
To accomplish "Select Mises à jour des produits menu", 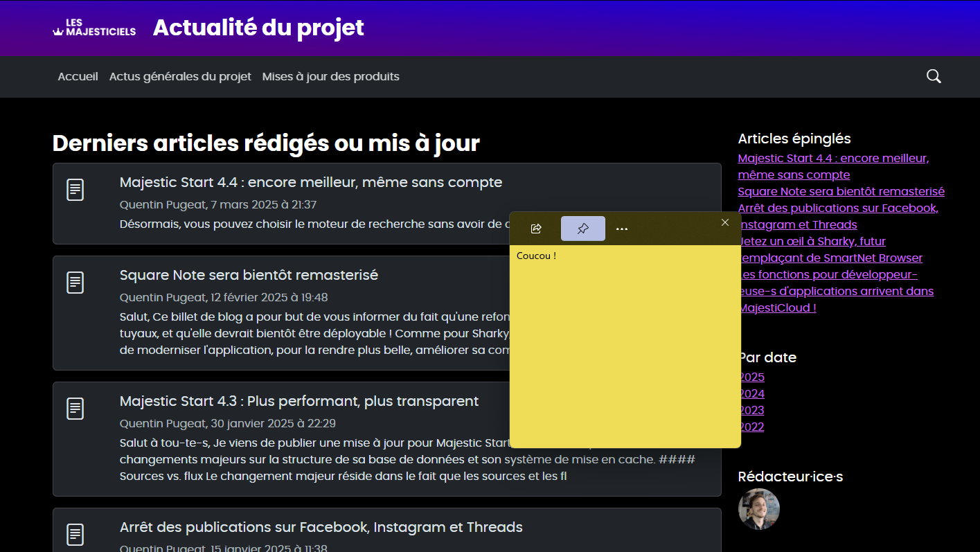I will (x=330, y=76).
